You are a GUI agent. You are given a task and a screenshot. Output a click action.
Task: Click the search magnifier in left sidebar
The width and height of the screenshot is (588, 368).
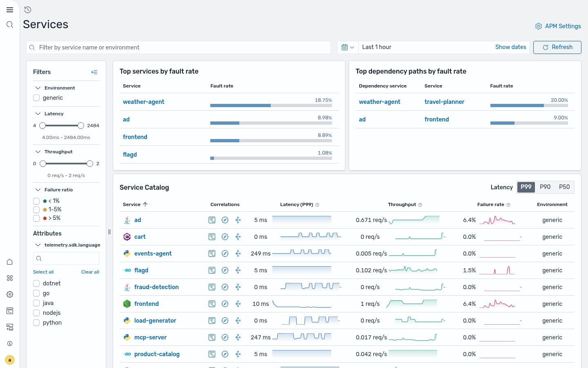tap(10, 25)
